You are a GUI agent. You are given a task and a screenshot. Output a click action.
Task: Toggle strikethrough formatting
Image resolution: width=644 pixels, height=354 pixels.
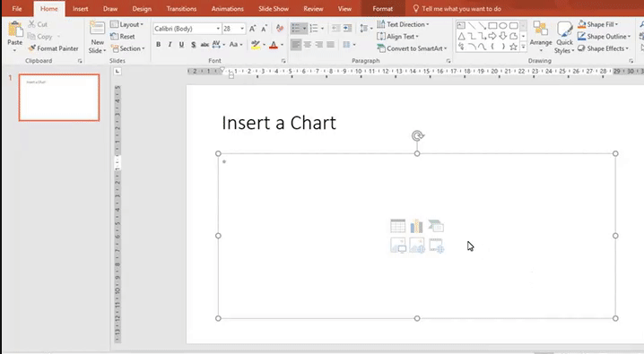pyautogui.click(x=205, y=44)
